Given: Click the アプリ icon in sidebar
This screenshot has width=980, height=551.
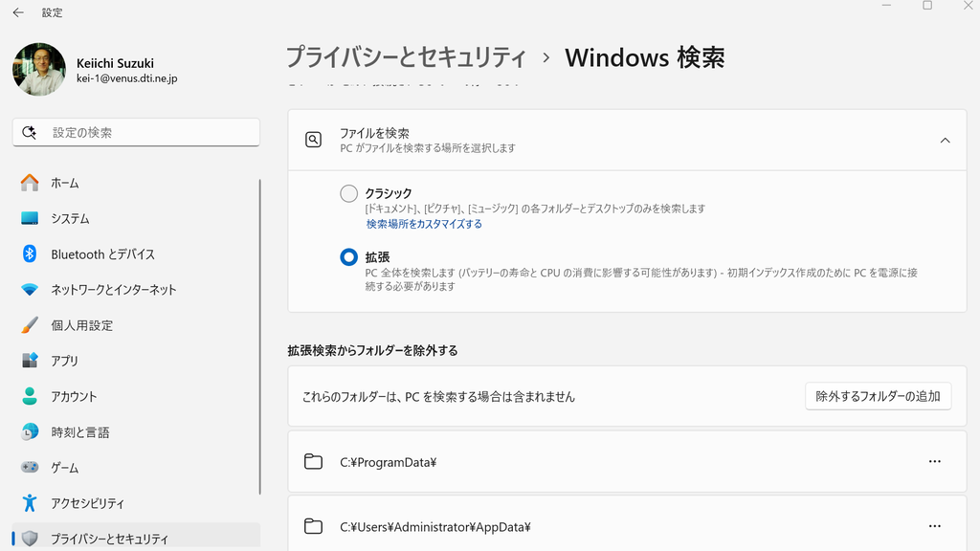Looking at the screenshot, I should 30,361.
